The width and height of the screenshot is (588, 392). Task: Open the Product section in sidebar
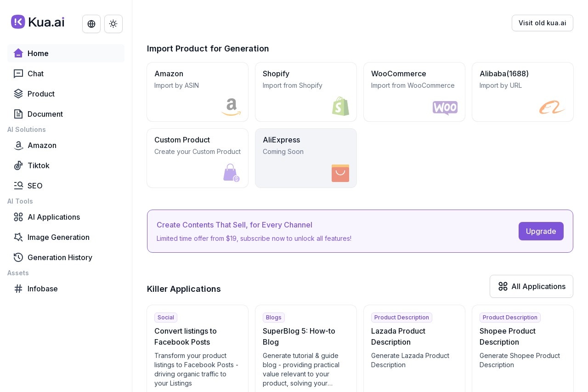(x=66, y=94)
